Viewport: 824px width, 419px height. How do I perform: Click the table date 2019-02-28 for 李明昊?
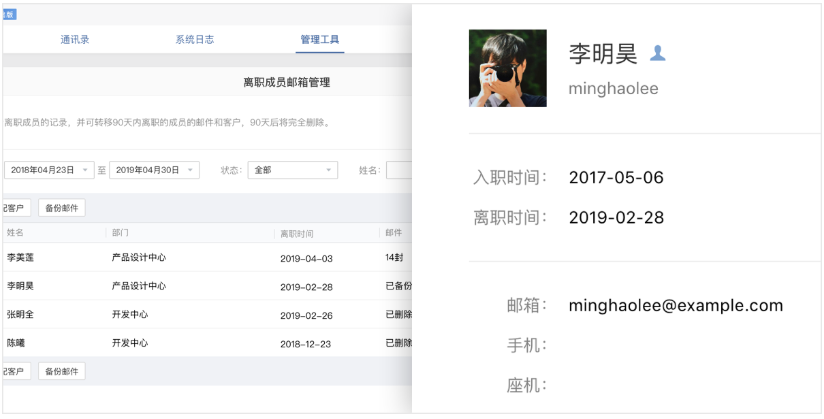tap(306, 287)
